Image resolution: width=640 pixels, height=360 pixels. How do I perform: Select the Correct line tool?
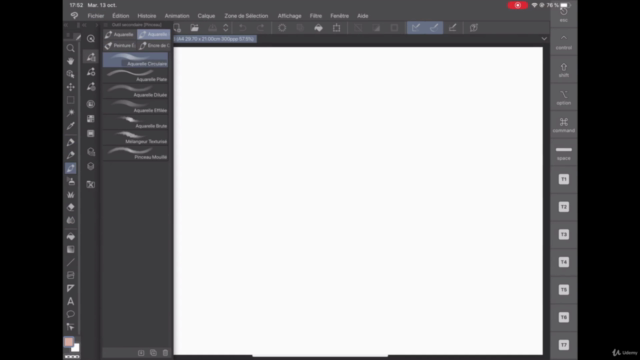tap(71, 327)
